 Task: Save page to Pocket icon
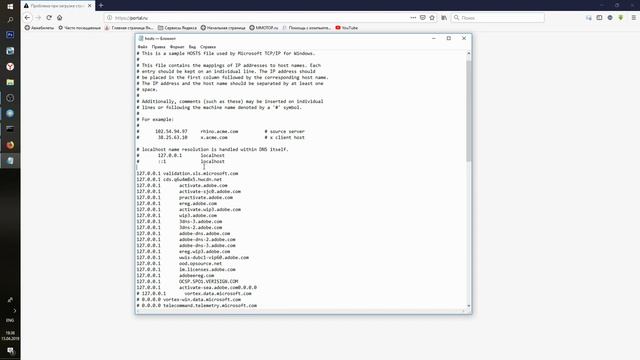pyautogui.click(x=422, y=18)
